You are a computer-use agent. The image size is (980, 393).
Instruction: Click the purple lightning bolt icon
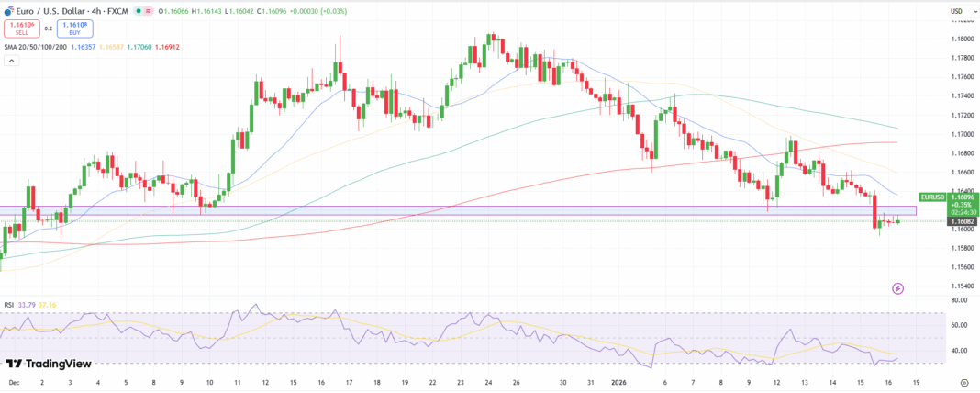[897, 288]
